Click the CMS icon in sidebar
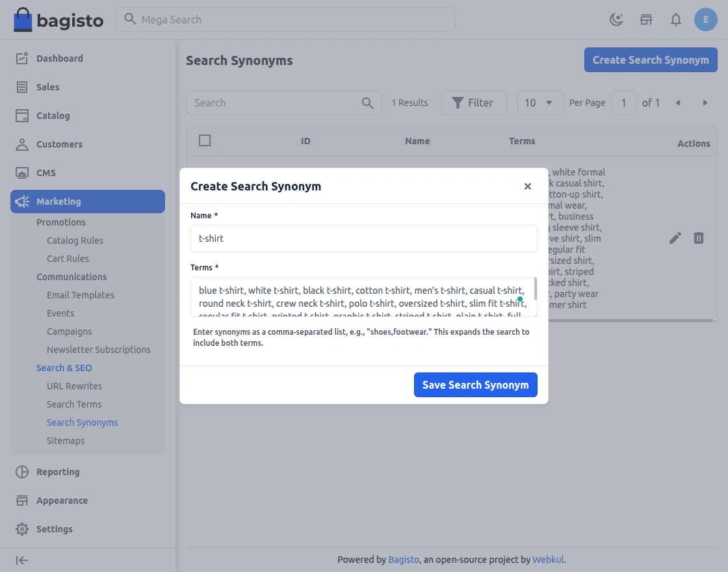This screenshot has height=572, width=728. [x=22, y=173]
